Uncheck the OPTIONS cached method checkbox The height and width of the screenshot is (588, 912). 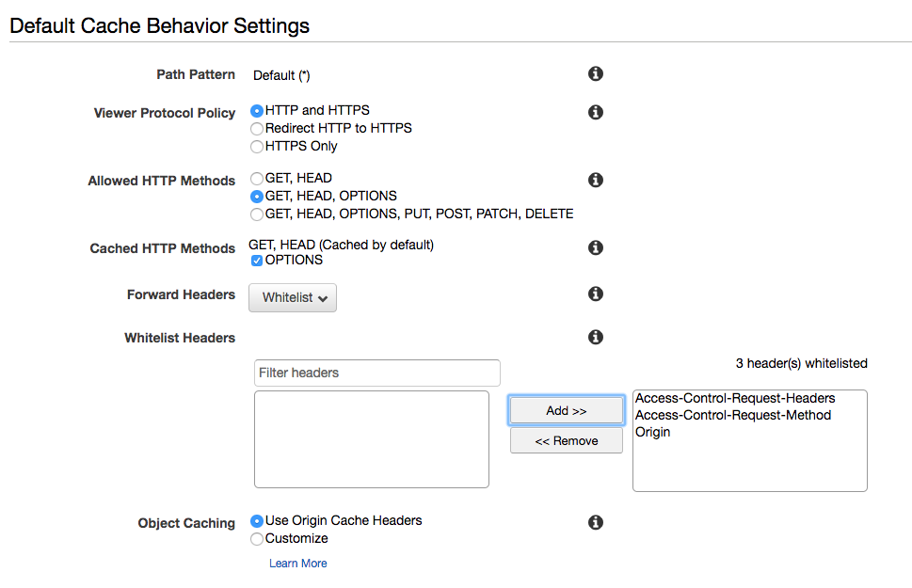click(x=257, y=261)
